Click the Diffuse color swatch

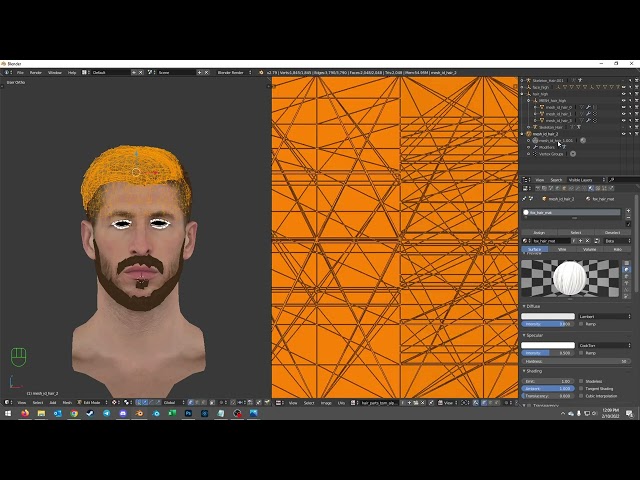point(548,316)
